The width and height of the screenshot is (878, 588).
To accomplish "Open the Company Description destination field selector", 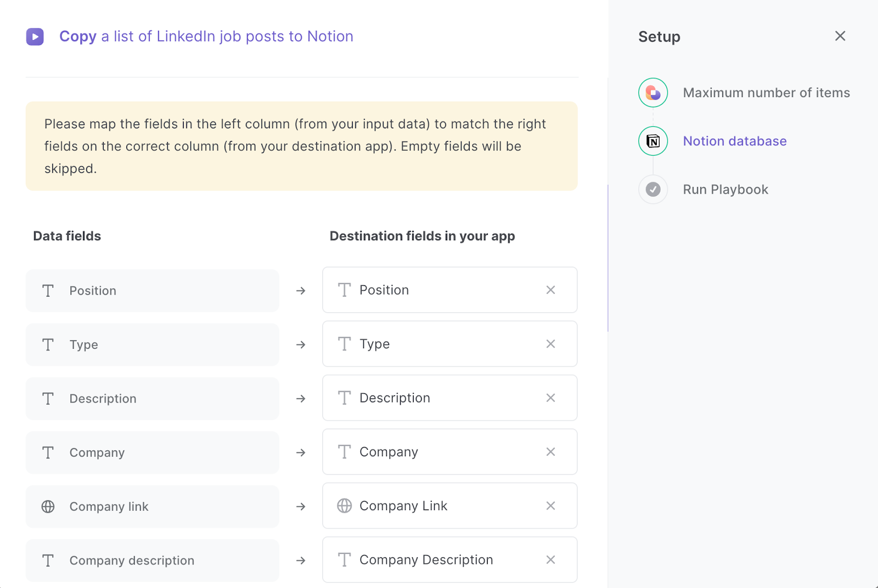I will (450, 560).
